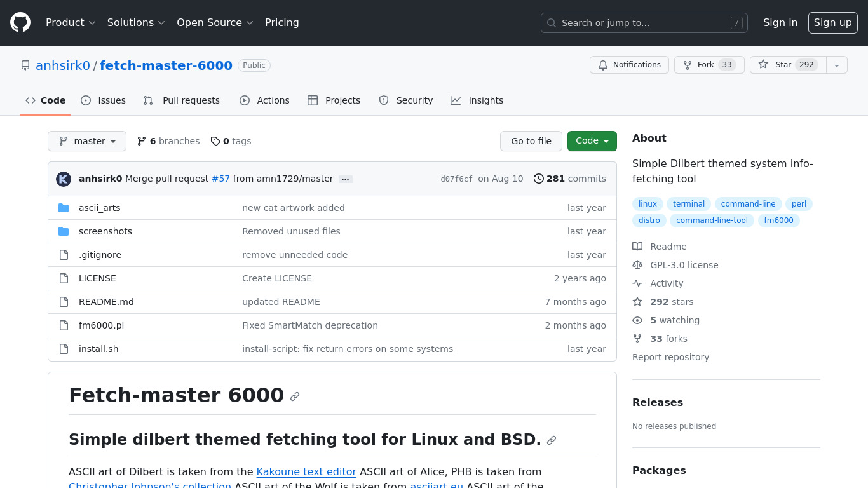Click the Go to file button
The height and width of the screenshot is (488, 868).
[531, 141]
